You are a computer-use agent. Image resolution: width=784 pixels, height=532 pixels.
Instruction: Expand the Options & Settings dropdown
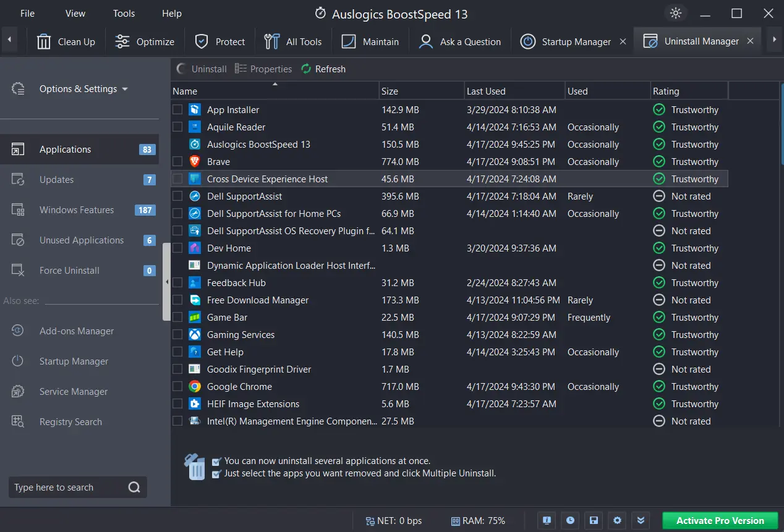pyautogui.click(x=83, y=89)
